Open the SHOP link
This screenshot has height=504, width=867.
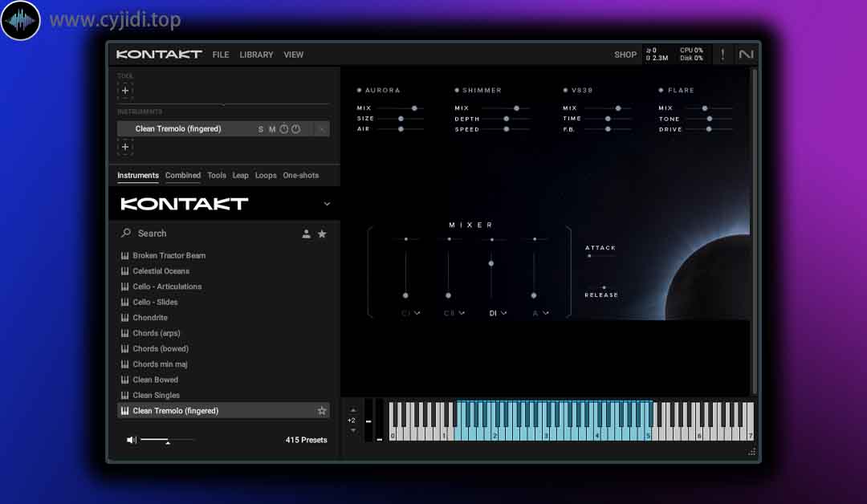pyautogui.click(x=625, y=55)
